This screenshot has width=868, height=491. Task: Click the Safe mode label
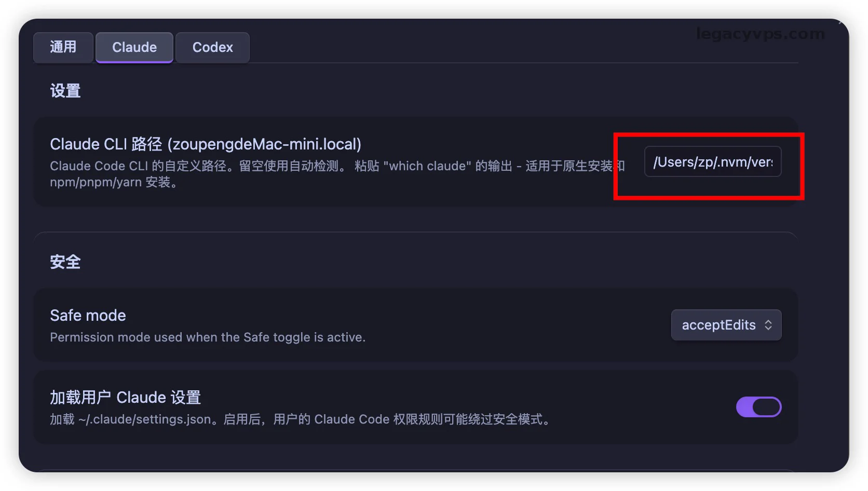point(88,315)
